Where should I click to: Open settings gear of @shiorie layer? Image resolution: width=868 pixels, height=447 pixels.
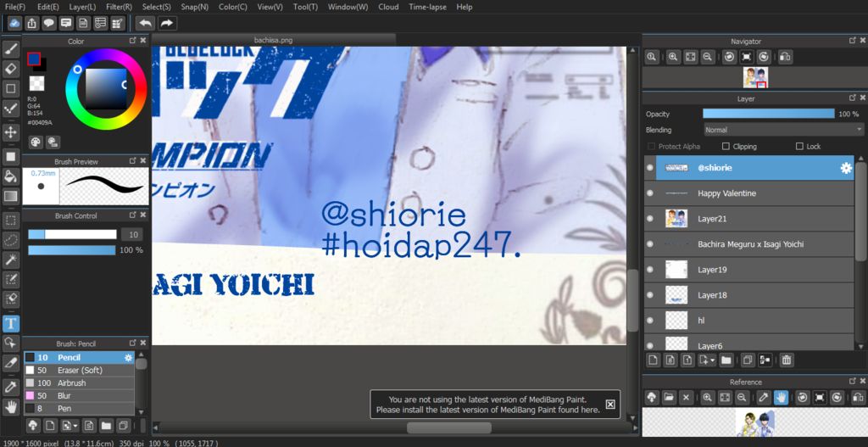846,169
